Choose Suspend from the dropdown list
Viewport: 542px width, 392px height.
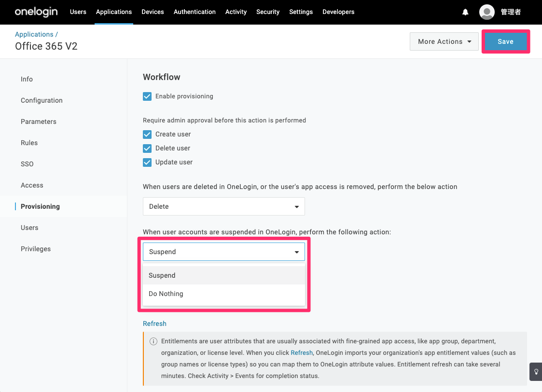point(223,275)
